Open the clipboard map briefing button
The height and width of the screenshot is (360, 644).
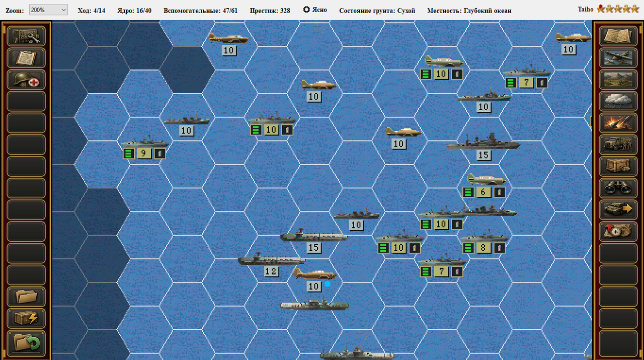coord(26,58)
